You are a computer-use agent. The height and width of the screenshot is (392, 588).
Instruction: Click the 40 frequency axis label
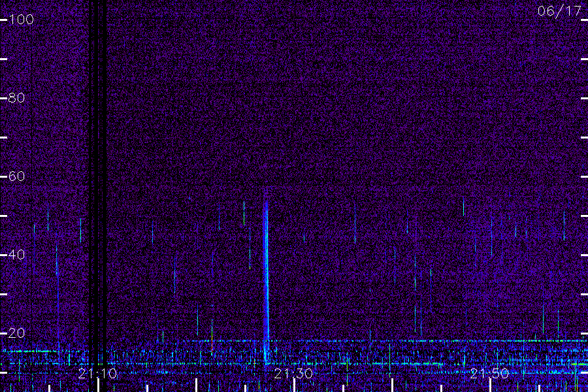[x=17, y=255]
